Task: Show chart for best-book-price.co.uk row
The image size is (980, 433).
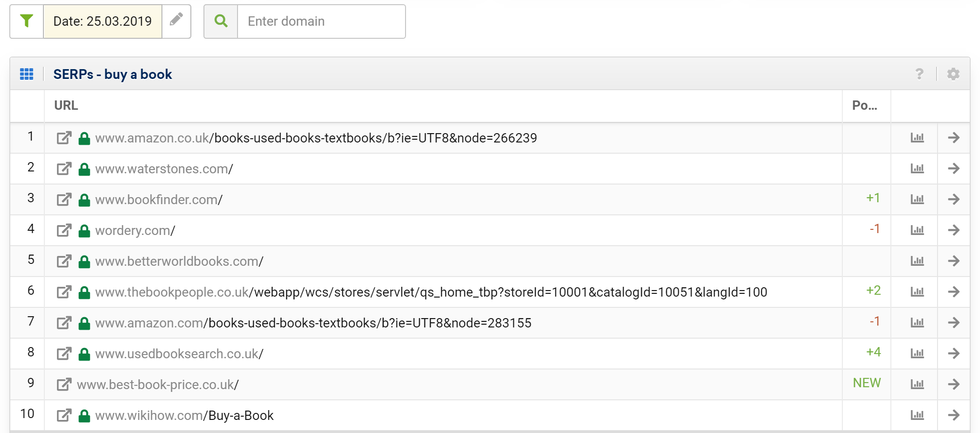Action: coord(917,384)
